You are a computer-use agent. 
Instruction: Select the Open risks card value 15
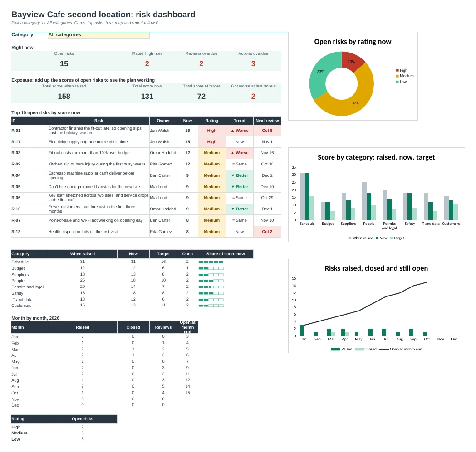point(64,64)
